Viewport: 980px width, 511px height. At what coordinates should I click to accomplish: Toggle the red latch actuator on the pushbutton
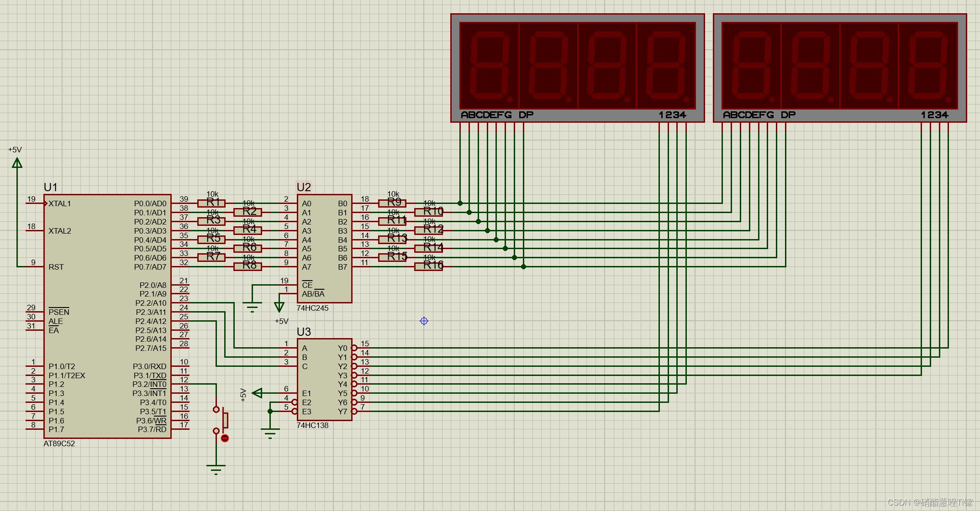point(225,438)
